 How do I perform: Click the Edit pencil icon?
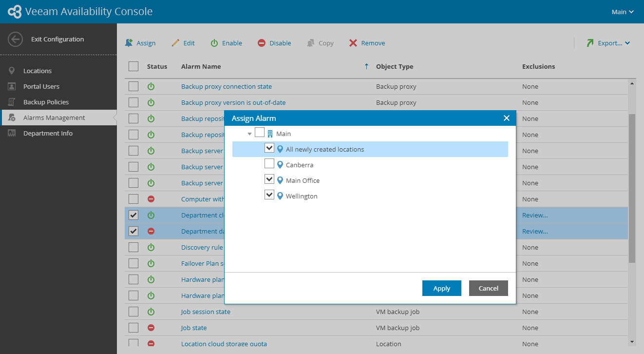click(x=176, y=43)
